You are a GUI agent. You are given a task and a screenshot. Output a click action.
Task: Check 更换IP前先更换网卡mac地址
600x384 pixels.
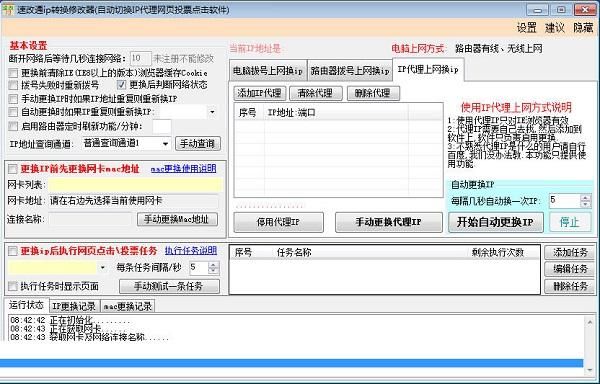click(13, 169)
